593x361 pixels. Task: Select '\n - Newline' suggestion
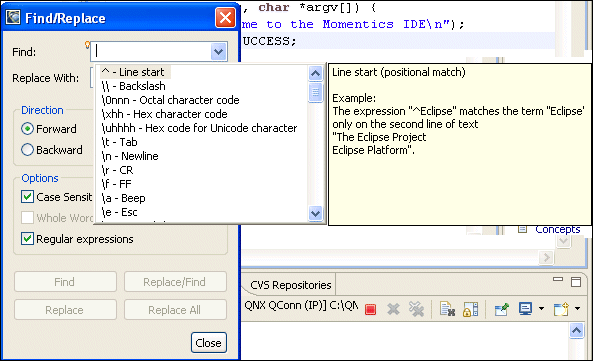coord(130,156)
